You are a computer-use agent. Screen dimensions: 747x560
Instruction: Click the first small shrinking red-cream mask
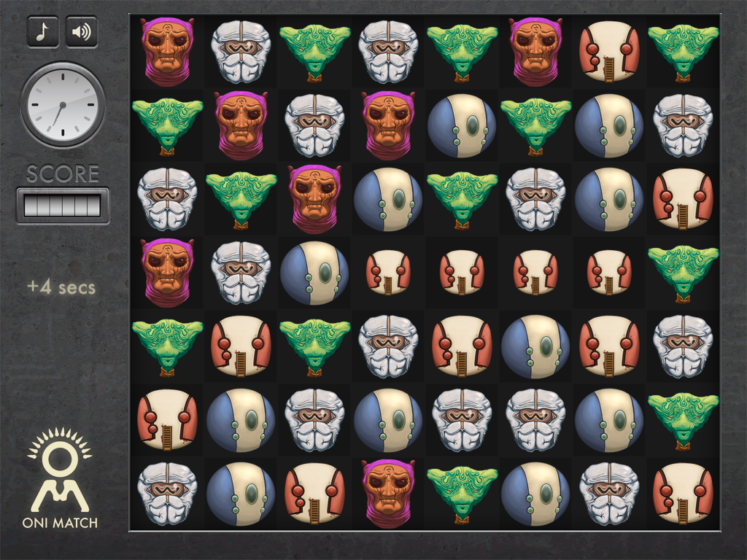[388, 273]
